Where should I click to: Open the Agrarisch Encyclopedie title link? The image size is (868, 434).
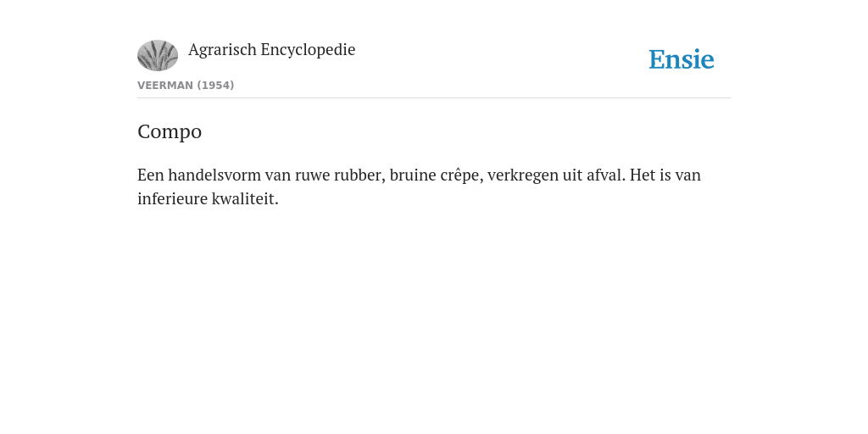272,50
